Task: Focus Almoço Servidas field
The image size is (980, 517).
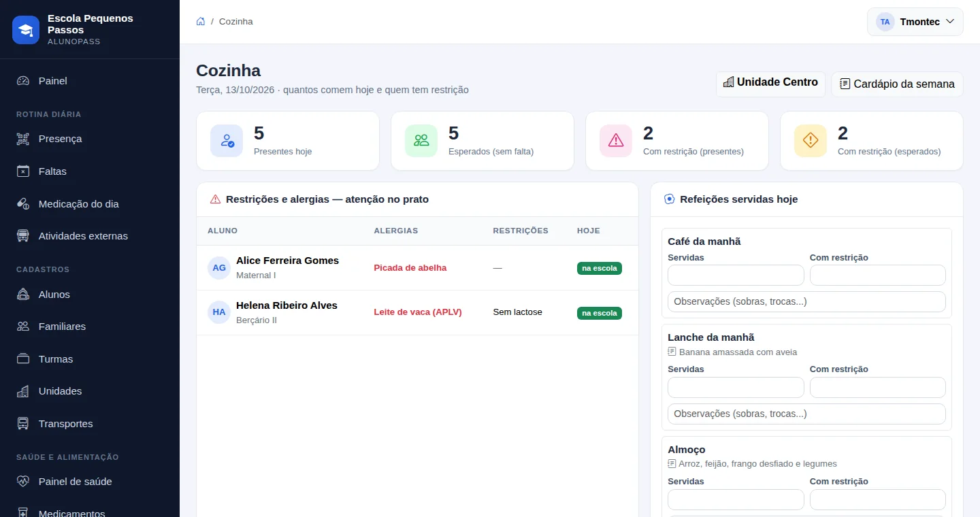Action: click(736, 499)
